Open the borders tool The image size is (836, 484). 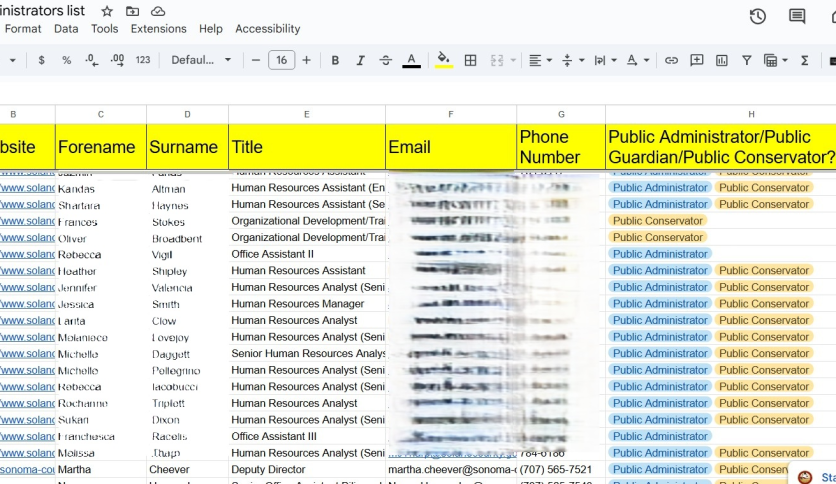click(470, 60)
